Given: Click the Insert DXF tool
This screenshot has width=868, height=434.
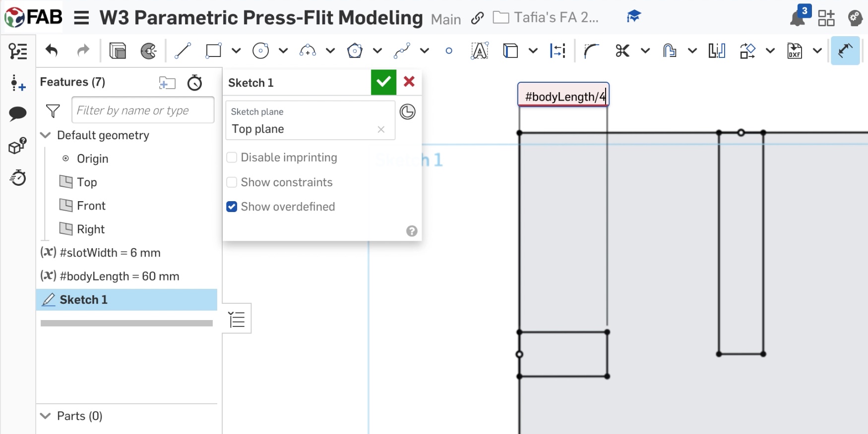Looking at the screenshot, I should (x=795, y=51).
